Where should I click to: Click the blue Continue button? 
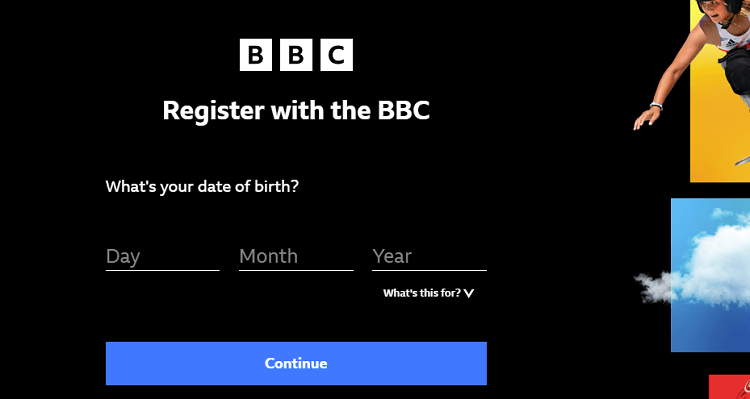tap(296, 363)
